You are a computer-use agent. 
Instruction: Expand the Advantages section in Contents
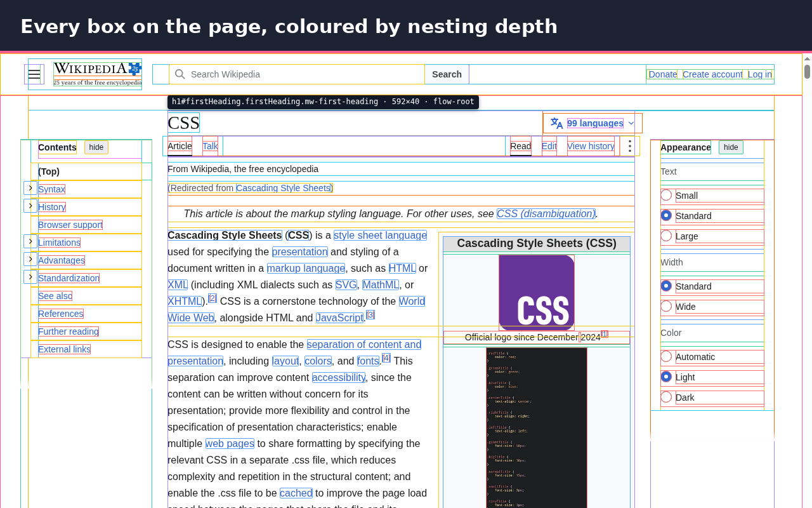pyautogui.click(x=30, y=259)
